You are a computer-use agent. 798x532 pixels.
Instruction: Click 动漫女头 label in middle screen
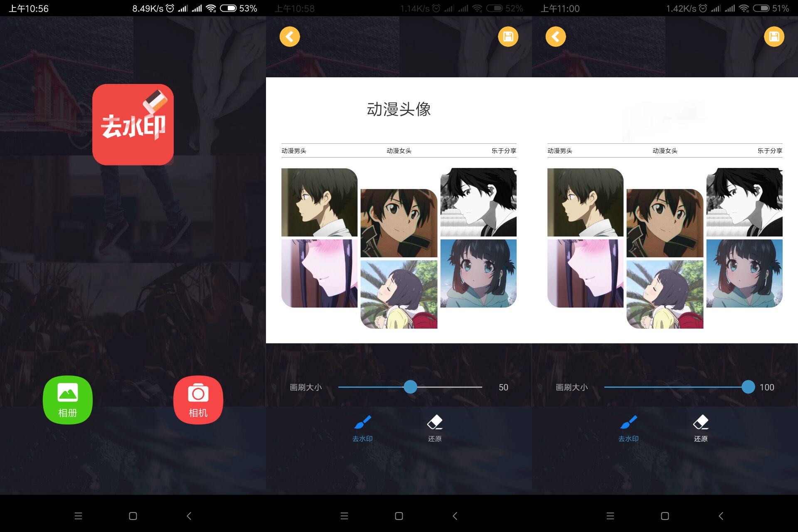tap(399, 151)
